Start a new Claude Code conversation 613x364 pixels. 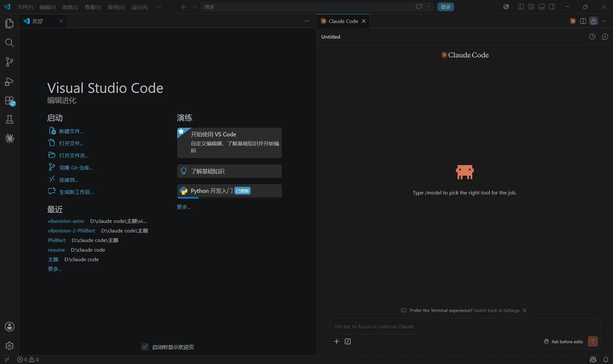pyautogui.click(x=605, y=37)
